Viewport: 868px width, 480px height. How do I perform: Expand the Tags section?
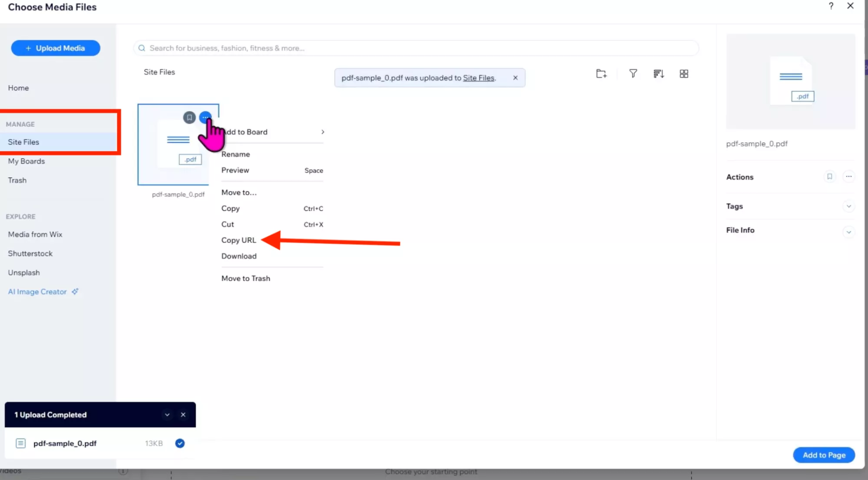pyautogui.click(x=849, y=206)
